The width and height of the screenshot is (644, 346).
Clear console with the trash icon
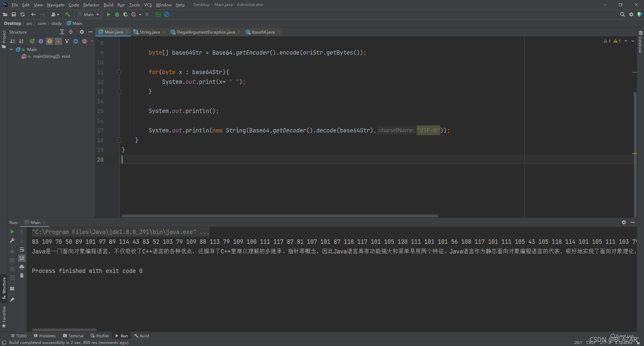(22, 276)
